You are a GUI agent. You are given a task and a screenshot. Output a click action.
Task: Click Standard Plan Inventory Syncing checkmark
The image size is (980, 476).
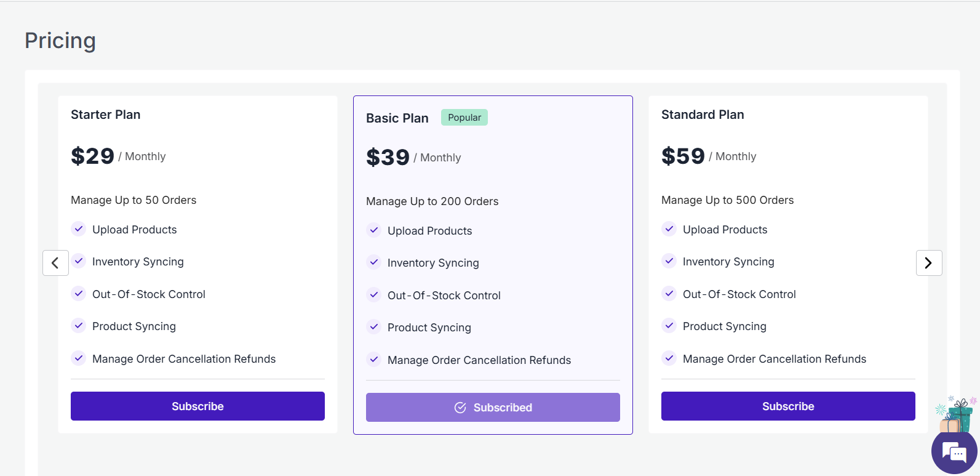click(x=669, y=261)
